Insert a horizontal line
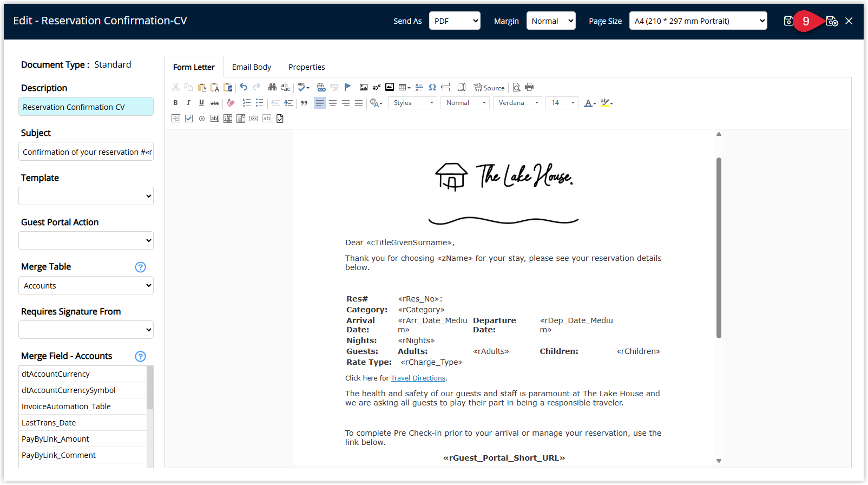868x485 pixels. (419, 87)
